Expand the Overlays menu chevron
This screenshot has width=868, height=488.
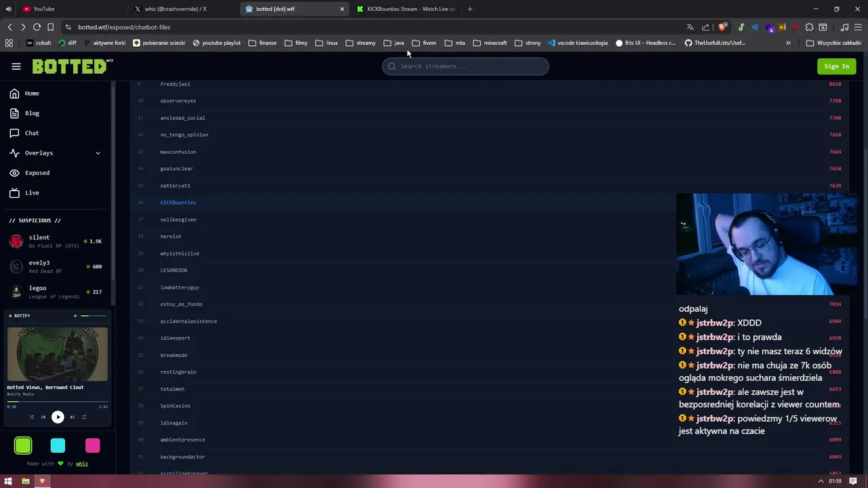98,153
